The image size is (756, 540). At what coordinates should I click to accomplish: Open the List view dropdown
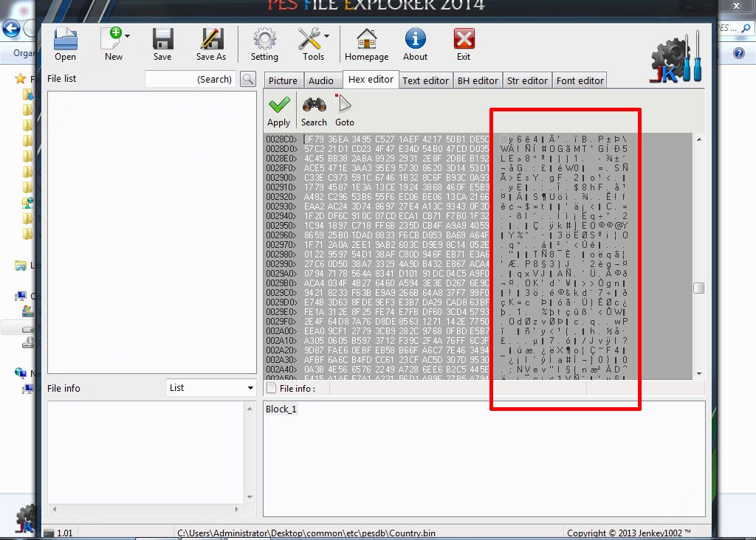click(210, 388)
